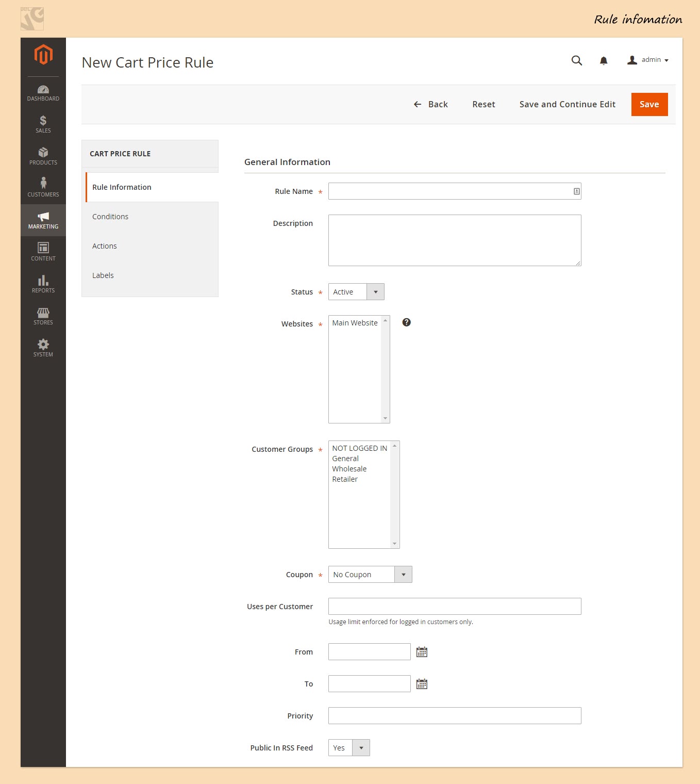Click the Websites help question mark
The width and height of the screenshot is (700, 784).
tap(407, 322)
